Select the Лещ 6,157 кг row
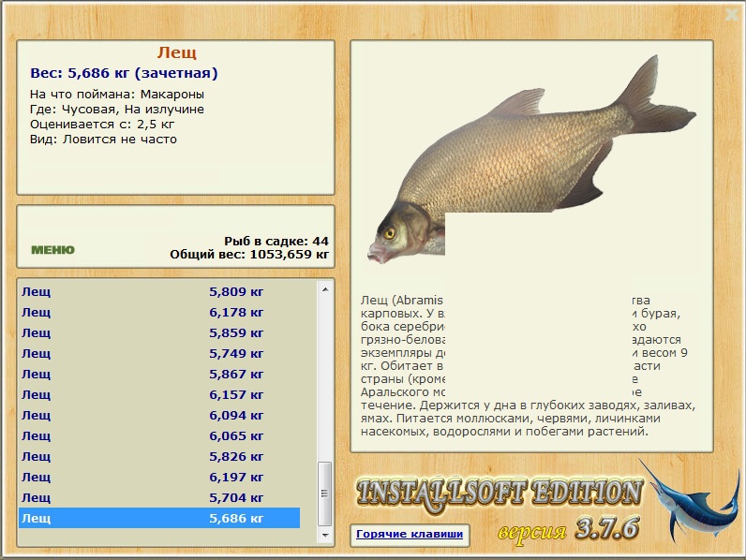Image resolution: width=746 pixels, height=560 pixels. click(x=159, y=394)
